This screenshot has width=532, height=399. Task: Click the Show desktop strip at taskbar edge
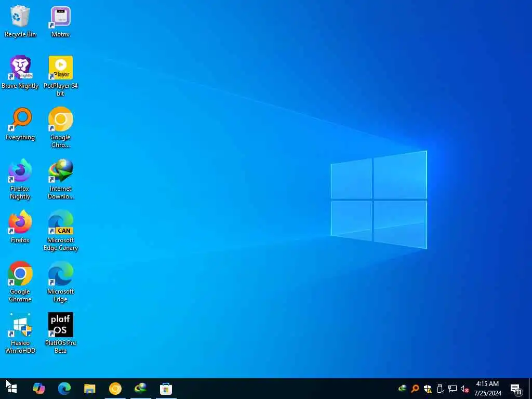click(530, 389)
